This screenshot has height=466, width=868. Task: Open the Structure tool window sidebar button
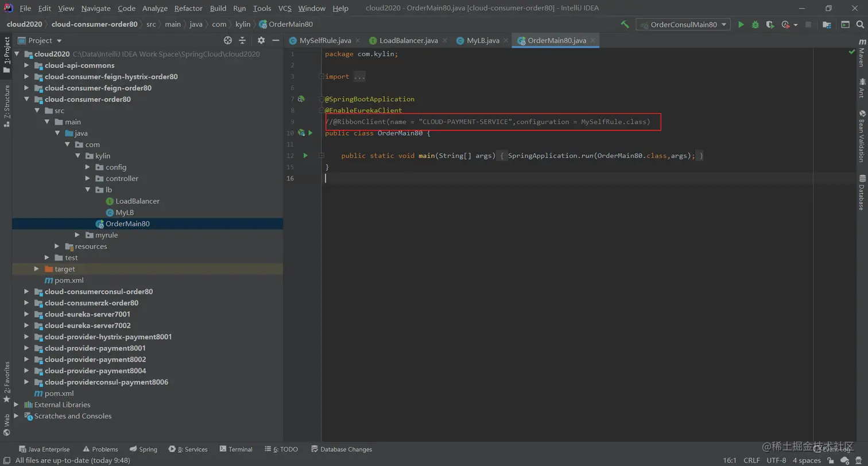(6, 106)
